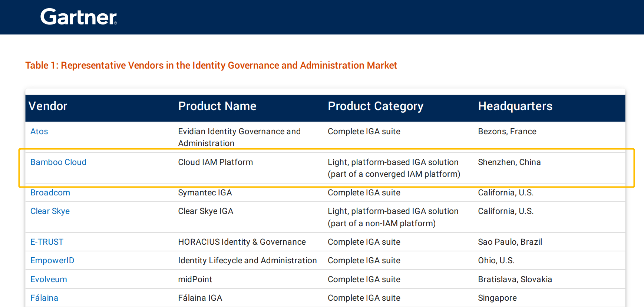Select E-TRUST row 'Complete IGA suite' cell
Image resolution: width=644 pixels, height=307 pixels.
point(364,242)
